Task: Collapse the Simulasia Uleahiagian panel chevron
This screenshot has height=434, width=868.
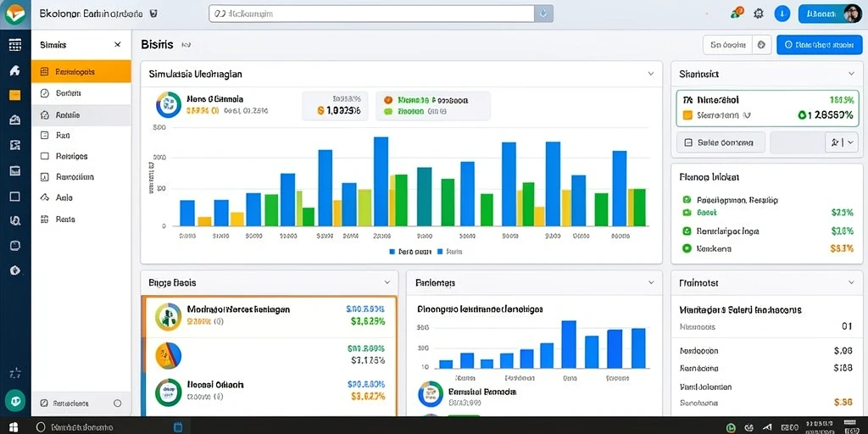Action: click(651, 73)
